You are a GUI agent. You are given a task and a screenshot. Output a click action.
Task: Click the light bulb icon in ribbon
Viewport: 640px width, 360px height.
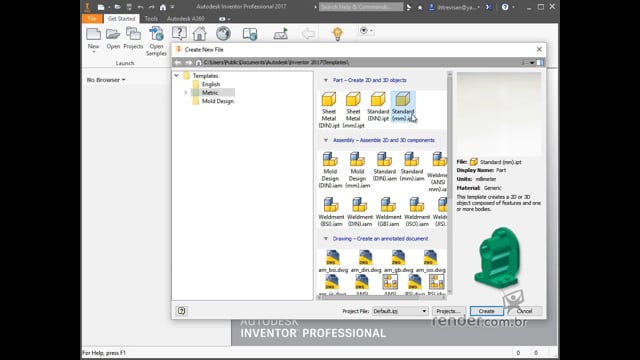click(337, 33)
